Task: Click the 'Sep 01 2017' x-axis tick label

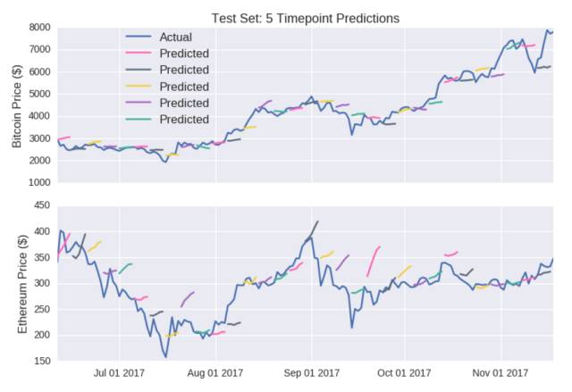Action: [312, 373]
